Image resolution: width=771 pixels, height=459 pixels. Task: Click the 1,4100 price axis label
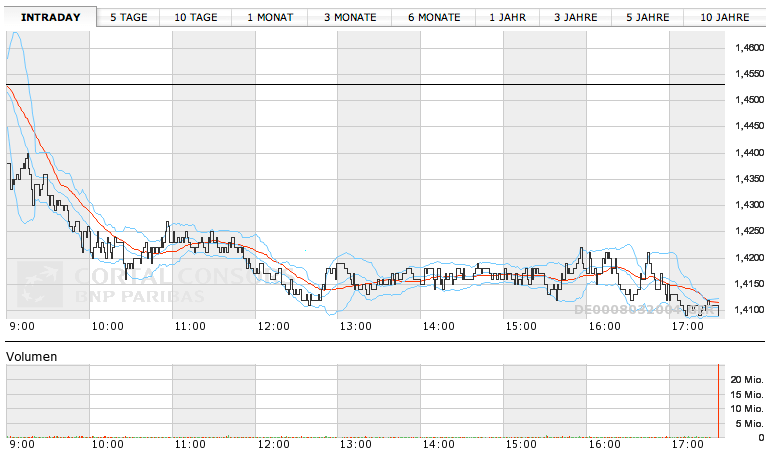point(749,310)
